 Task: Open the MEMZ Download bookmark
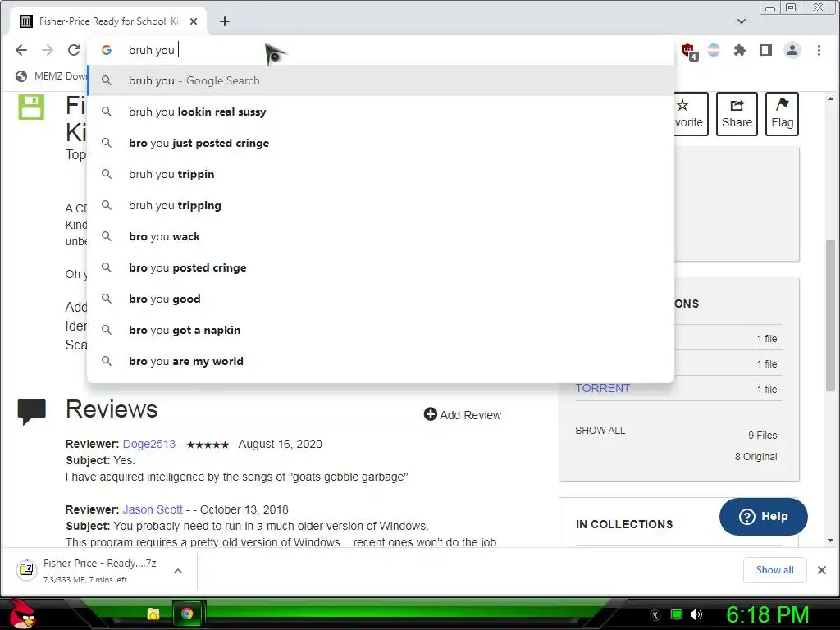tap(51, 76)
